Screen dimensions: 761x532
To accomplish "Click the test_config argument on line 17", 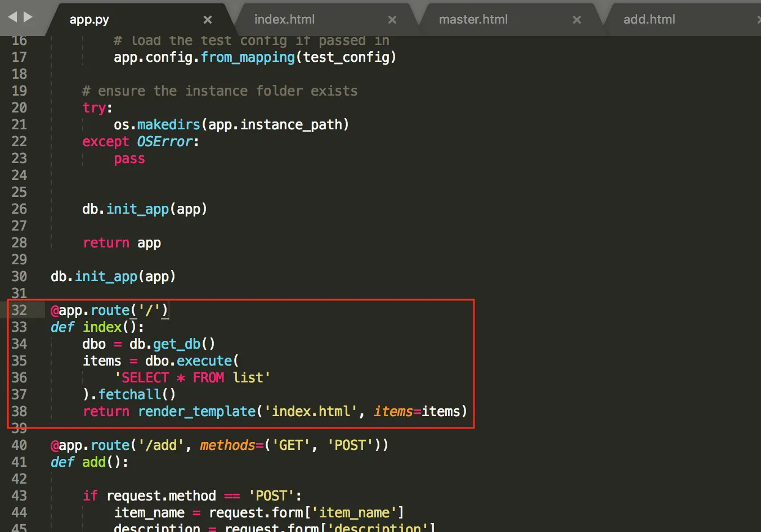I will pyautogui.click(x=346, y=57).
